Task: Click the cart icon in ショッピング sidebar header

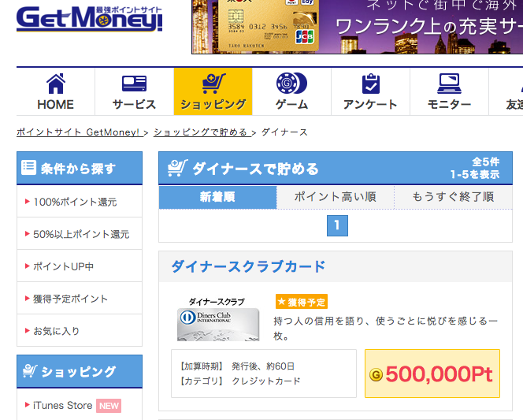Action: pos(30,370)
